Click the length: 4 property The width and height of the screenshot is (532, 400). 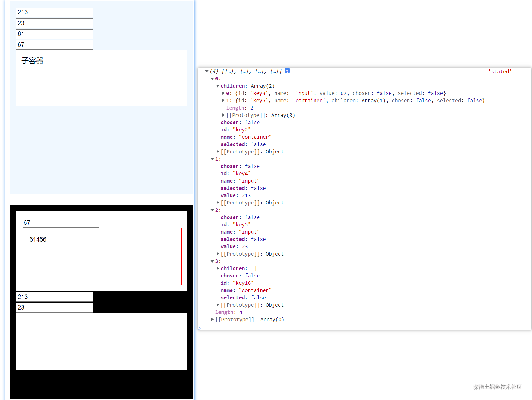pyautogui.click(x=229, y=312)
